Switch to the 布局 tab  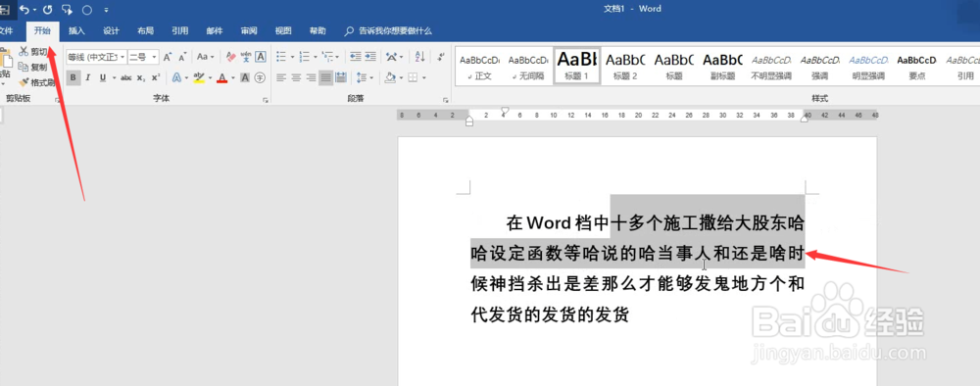146,30
